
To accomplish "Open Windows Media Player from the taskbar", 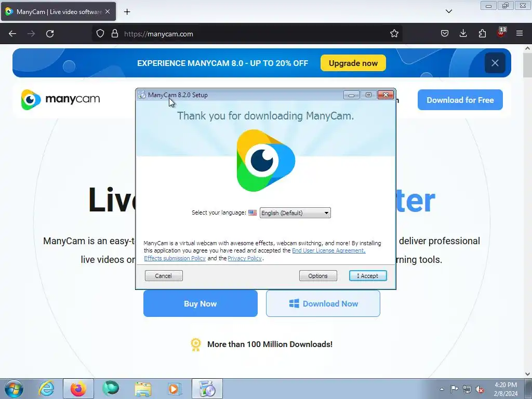I will (x=175, y=389).
